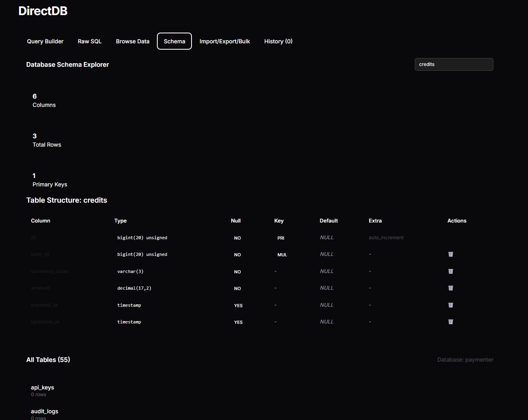Switch to the Raw SQL tab

(90, 41)
